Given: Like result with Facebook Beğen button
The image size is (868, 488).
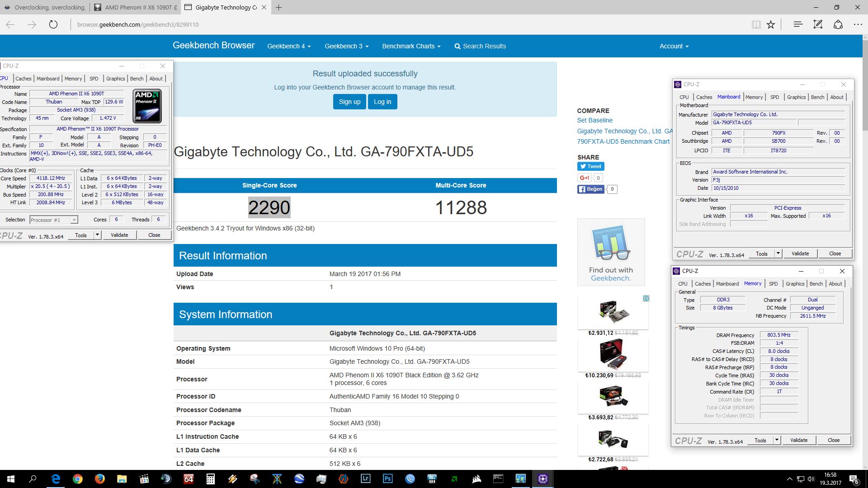Looking at the screenshot, I should coord(591,189).
